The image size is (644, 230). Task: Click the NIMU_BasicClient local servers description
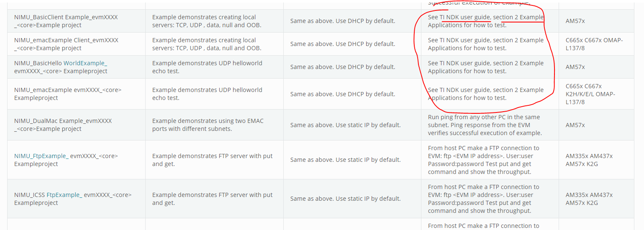pyautogui.click(x=207, y=21)
